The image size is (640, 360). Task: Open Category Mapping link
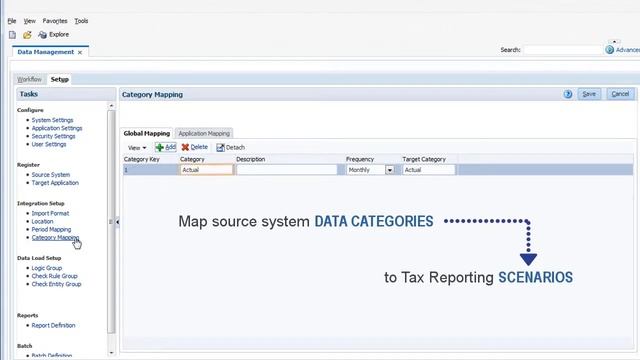55,238
